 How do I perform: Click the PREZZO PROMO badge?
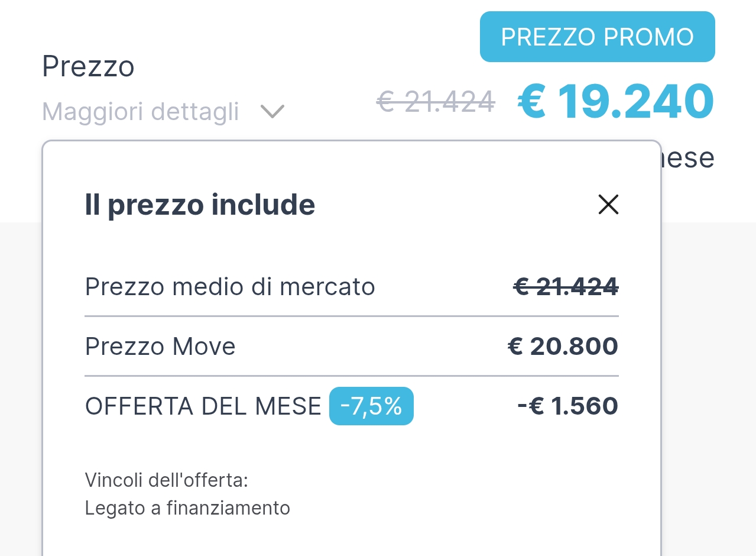597,37
